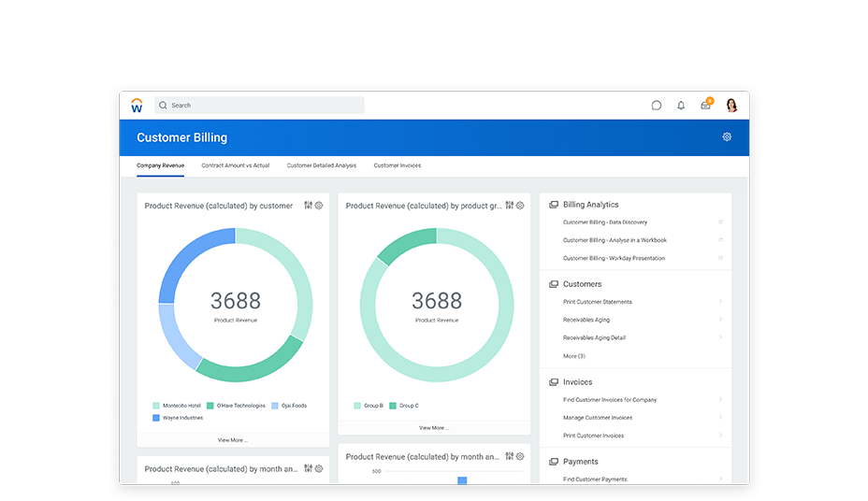The width and height of the screenshot is (868, 501).
Task: Open Print Customer Invoices link
Action: (x=593, y=436)
